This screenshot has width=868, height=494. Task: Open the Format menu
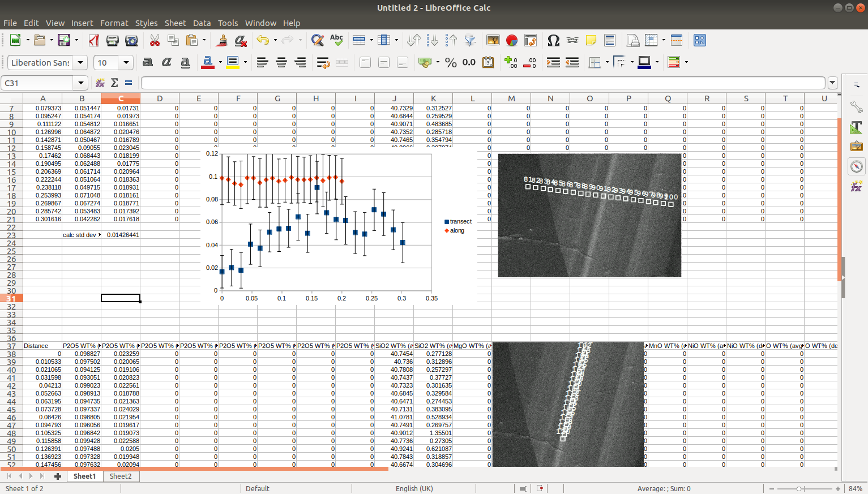[x=114, y=23]
